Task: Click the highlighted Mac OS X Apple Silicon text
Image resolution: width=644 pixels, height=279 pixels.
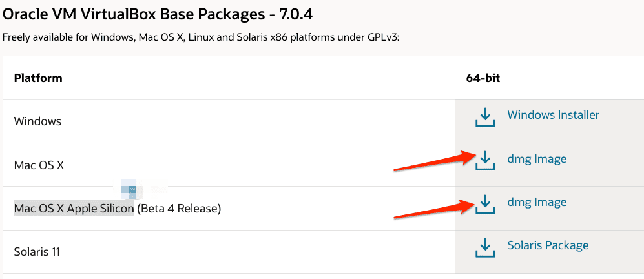Action: pos(74,209)
